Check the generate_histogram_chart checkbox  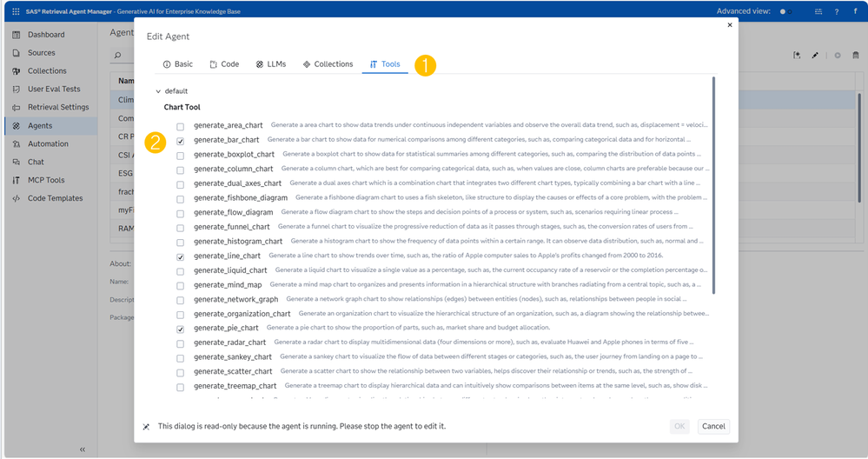click(181, 243)
